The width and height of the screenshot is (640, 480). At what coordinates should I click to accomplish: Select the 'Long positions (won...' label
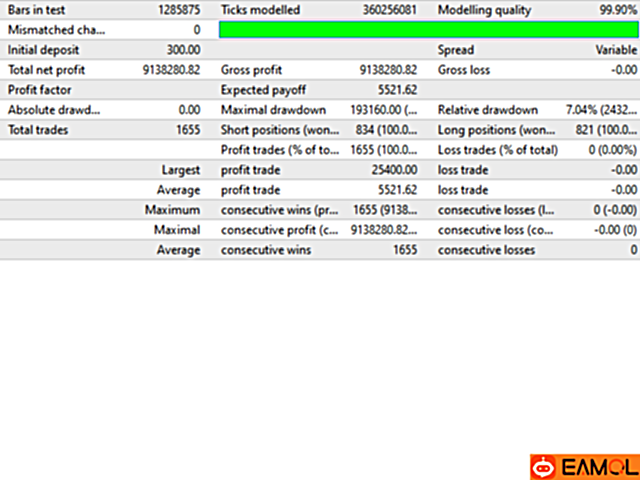click(x=496, y=130)
